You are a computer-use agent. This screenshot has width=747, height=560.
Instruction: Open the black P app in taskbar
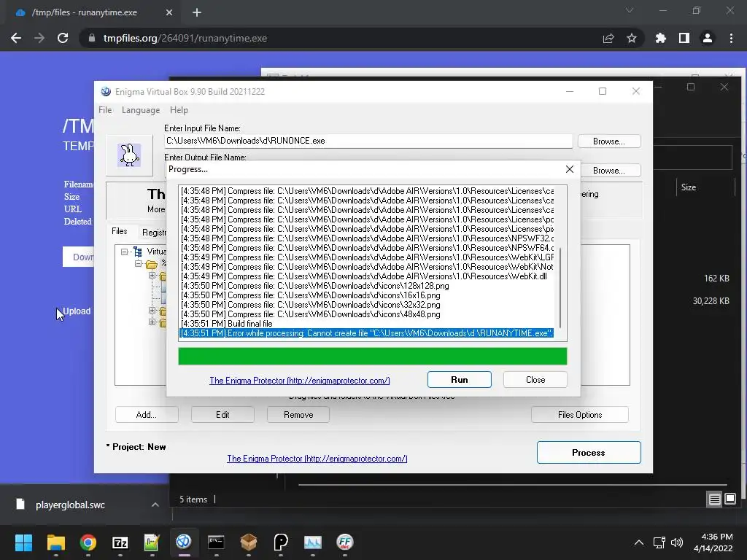(x=281, y=542)
